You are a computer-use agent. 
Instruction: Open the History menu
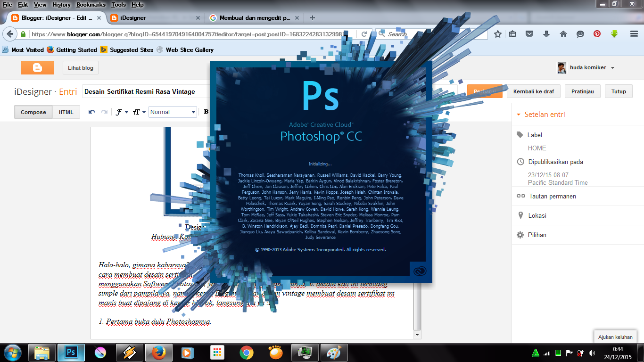(61, 4)
